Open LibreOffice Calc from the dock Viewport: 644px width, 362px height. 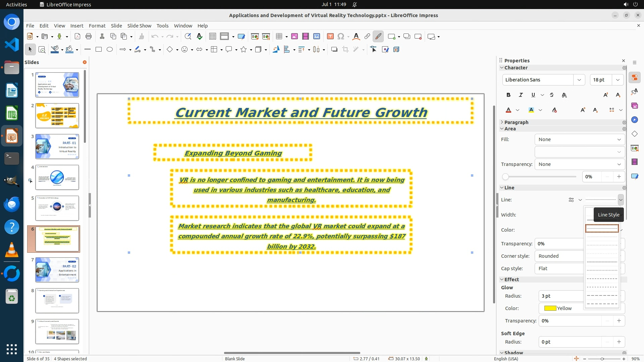[12, 114]
